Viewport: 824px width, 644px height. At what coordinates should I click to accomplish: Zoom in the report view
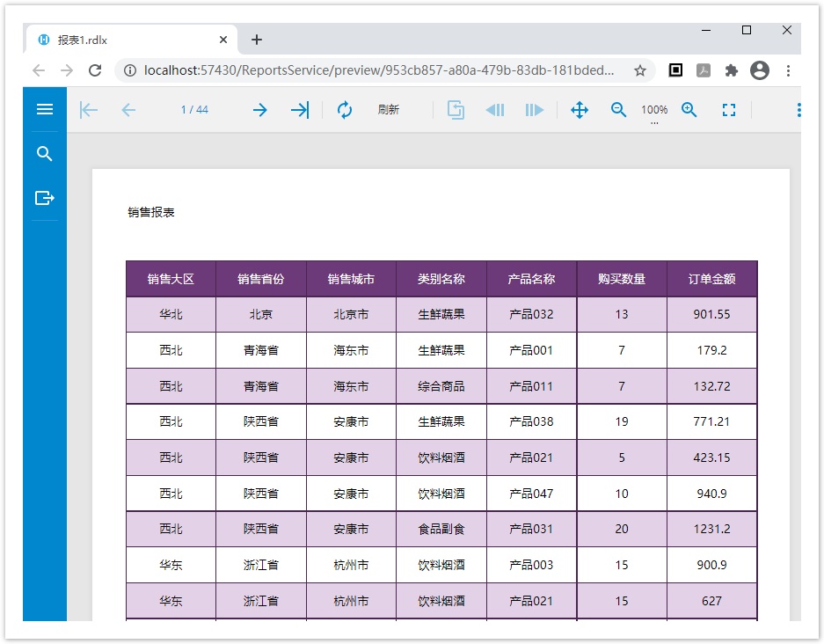pyautogui.click(x=689, y=110)
